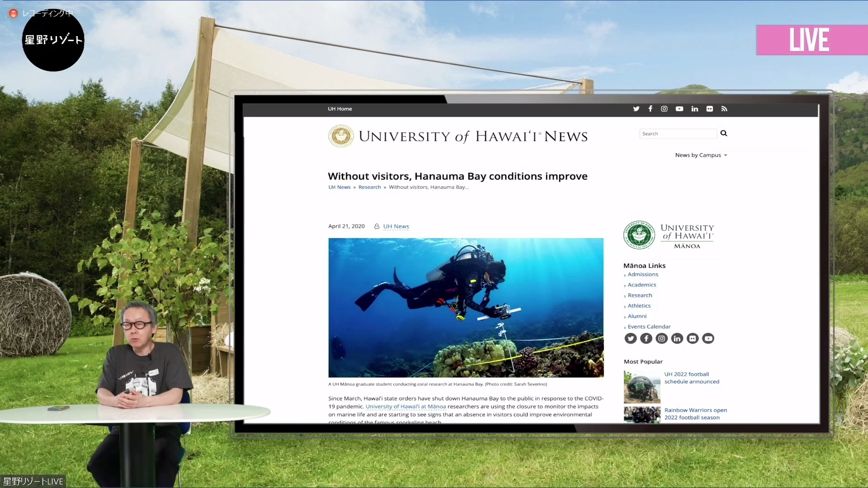Click the round Twitter icon under Mānoa Links

[x=630, y=338]
